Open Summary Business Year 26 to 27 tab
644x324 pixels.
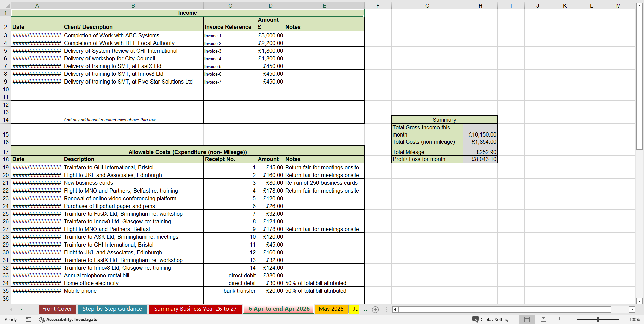point(195,309)
